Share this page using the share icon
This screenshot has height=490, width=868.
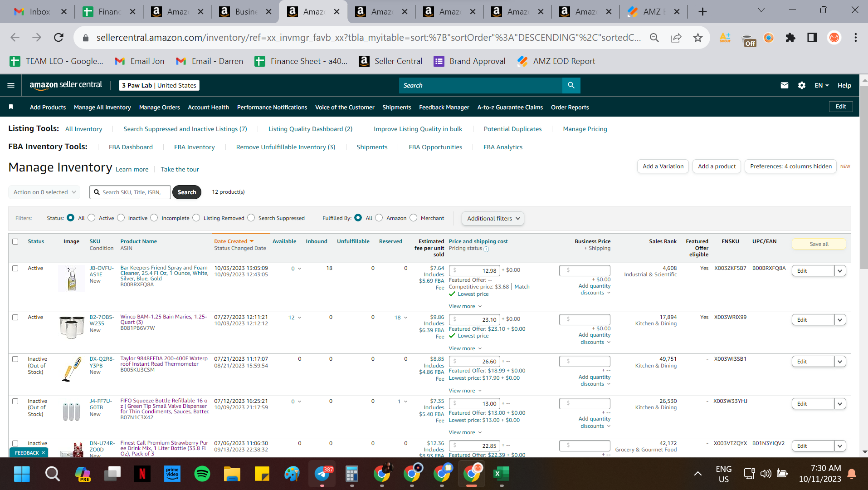(676, 38)
